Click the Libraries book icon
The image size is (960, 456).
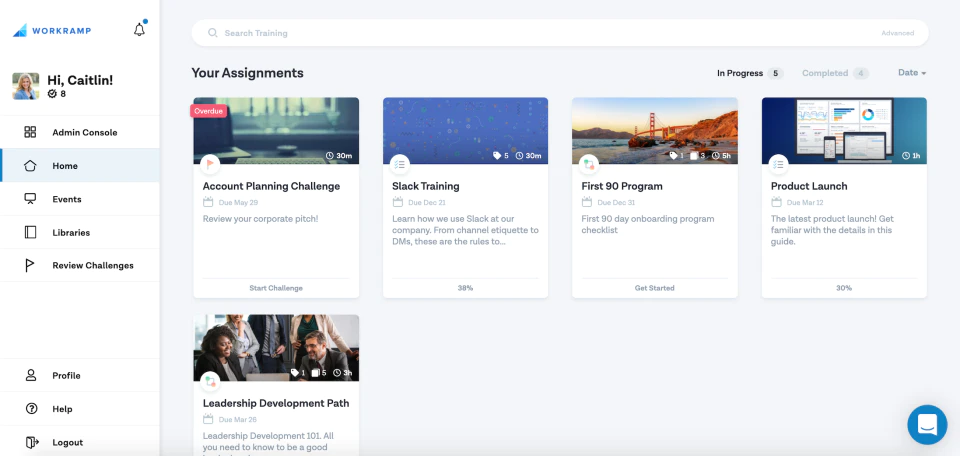30,233
